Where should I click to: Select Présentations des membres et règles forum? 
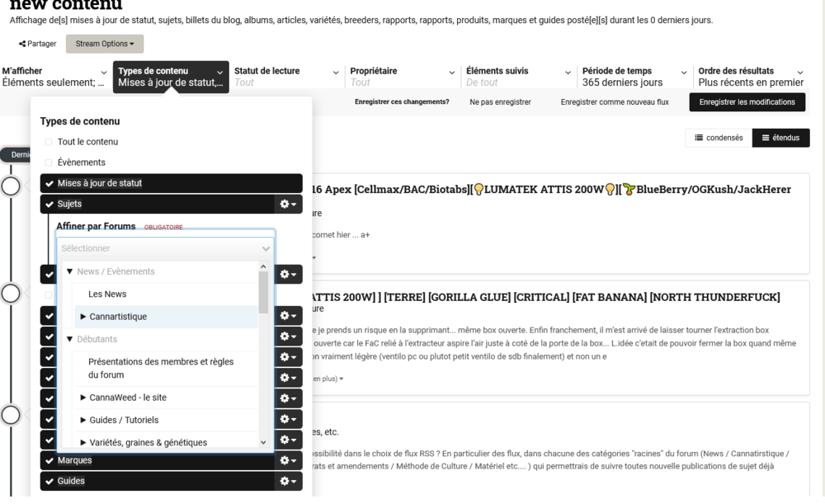point(161,368)
